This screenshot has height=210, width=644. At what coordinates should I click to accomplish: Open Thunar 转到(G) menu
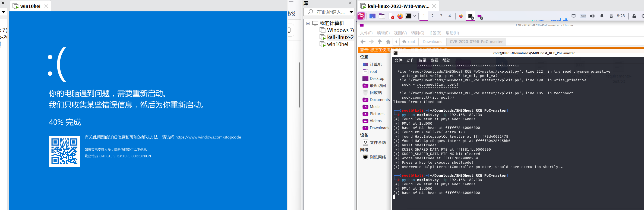pos(418,33)
